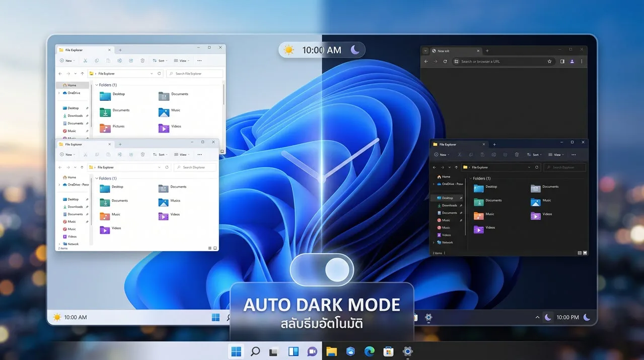Open Musics folder in lower light Explorer
The width and height of the screenshot is (644, 360).
click(x=169, y=201)
